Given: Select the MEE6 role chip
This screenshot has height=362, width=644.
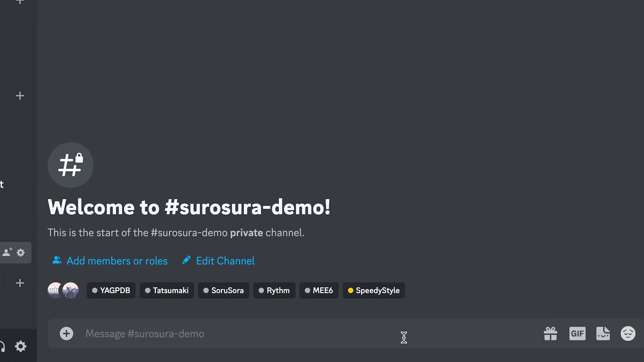Looking at the screenshot, I should (x=319, y=290).
